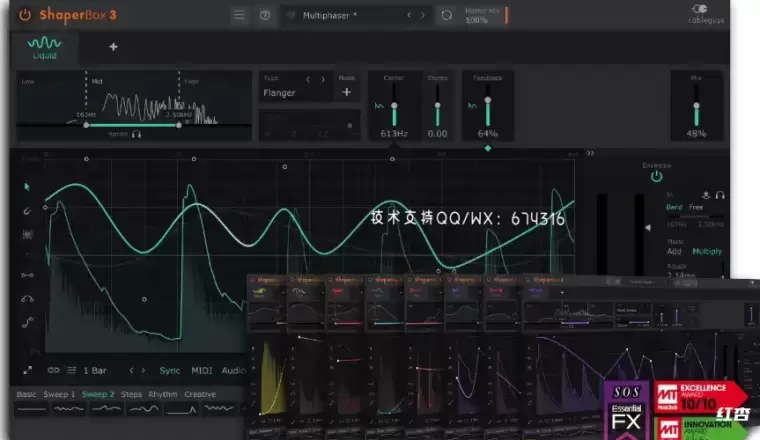Select the Liquid shaper tab

(45, 47)
